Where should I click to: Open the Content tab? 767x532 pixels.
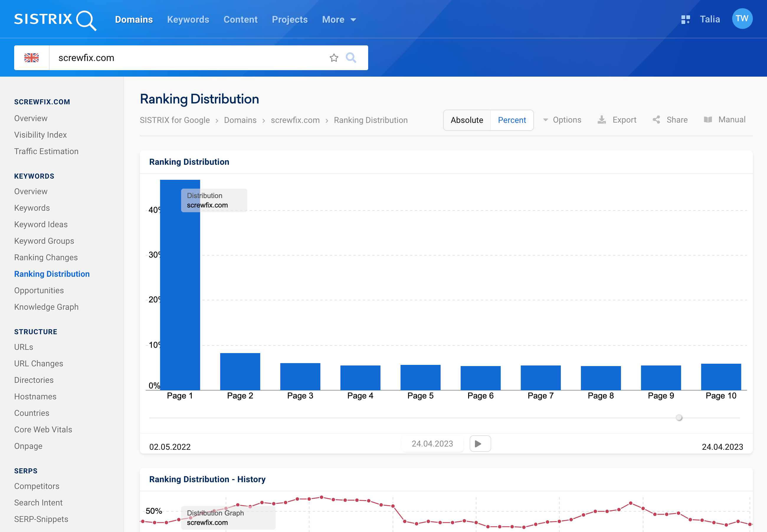(x=240, y=20)
